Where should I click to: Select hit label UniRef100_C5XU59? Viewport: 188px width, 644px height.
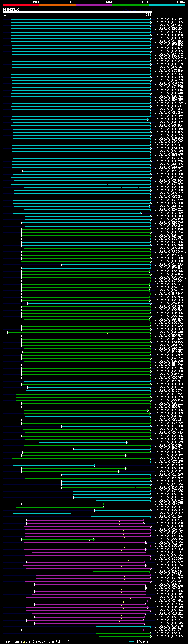pyautogui.click(x=169, y=80)
